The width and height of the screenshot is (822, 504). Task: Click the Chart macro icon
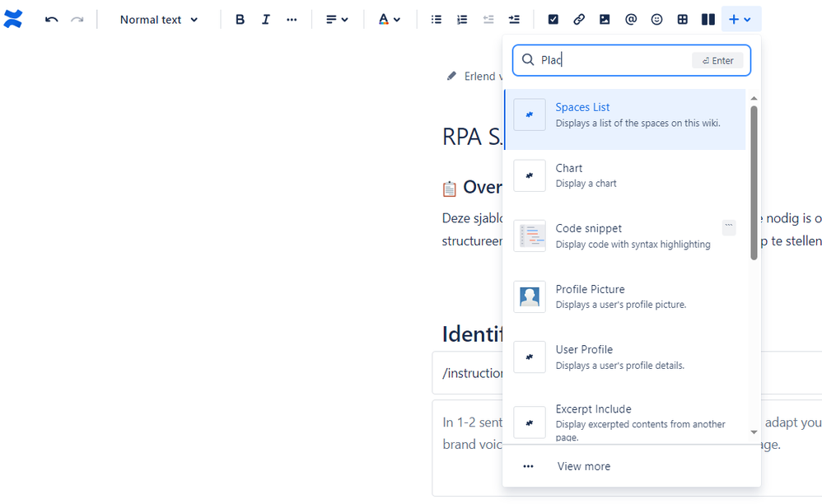(x=530, y=175)
